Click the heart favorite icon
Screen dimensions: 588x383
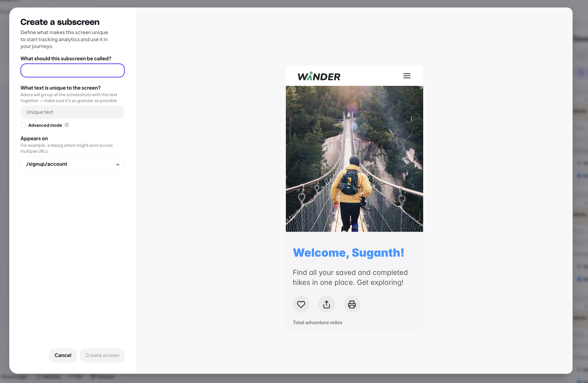pyautogui.click(x=301, y=304)
